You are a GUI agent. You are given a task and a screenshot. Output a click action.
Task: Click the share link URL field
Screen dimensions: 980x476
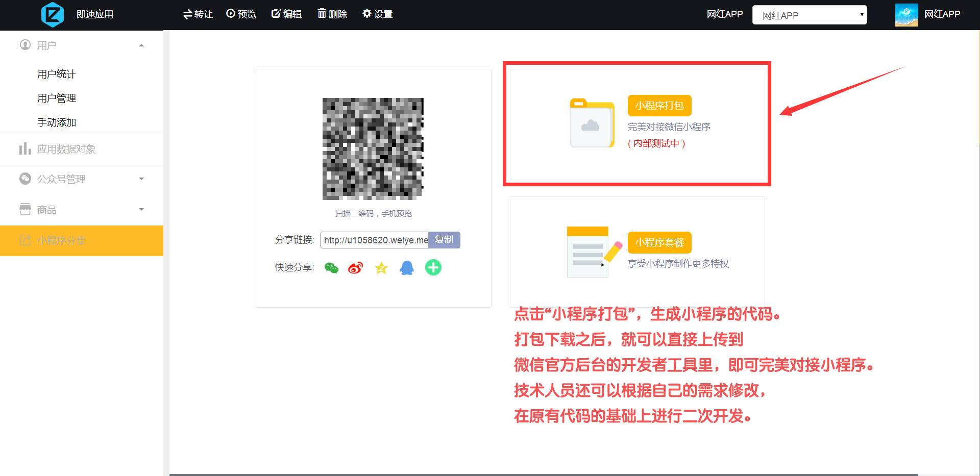[x=375, y=240]
